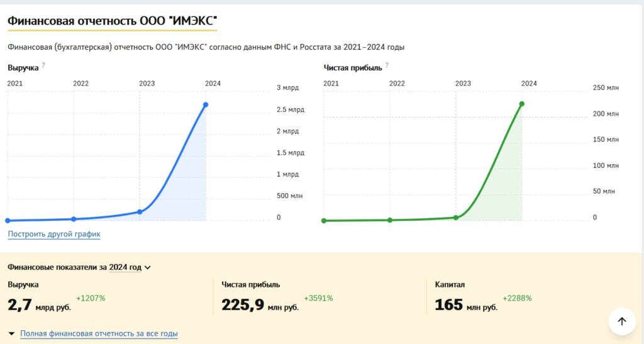
Task: Open the 2024 год period dropdown
Action: (130, 267)
